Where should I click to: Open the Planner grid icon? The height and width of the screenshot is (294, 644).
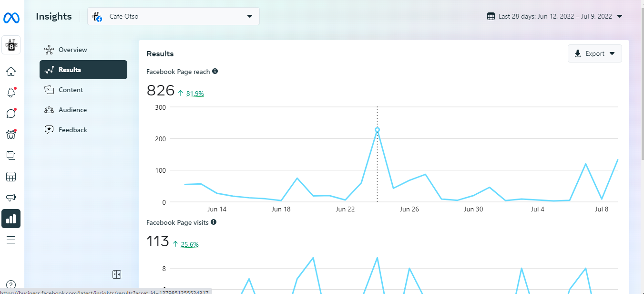coord(11,177)
